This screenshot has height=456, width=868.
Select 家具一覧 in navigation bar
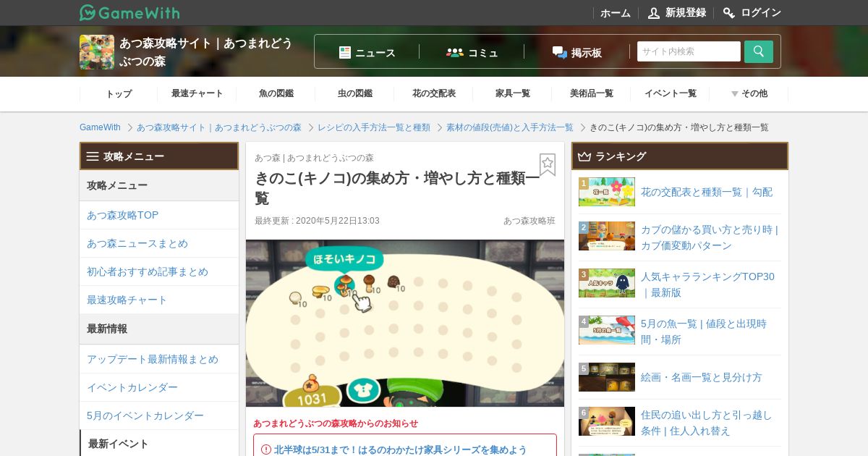513,93
